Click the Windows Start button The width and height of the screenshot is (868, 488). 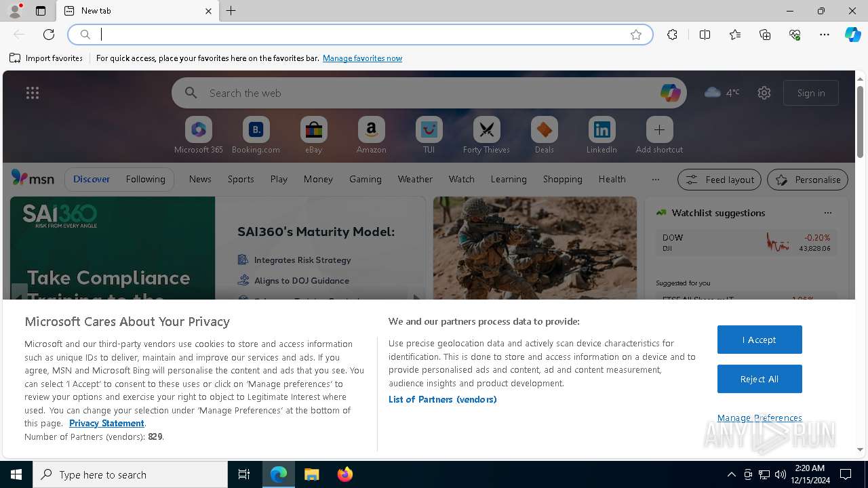coord(16,474)
